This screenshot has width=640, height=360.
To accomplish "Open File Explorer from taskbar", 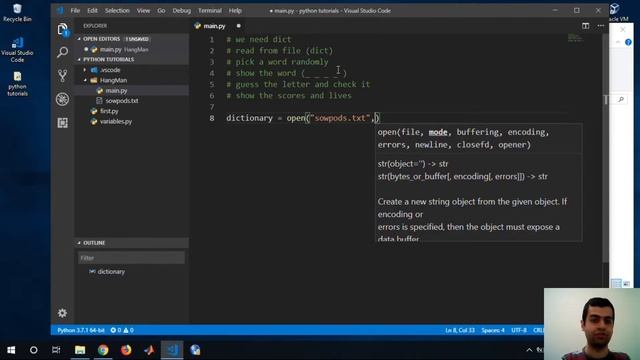I will [80, 350].
